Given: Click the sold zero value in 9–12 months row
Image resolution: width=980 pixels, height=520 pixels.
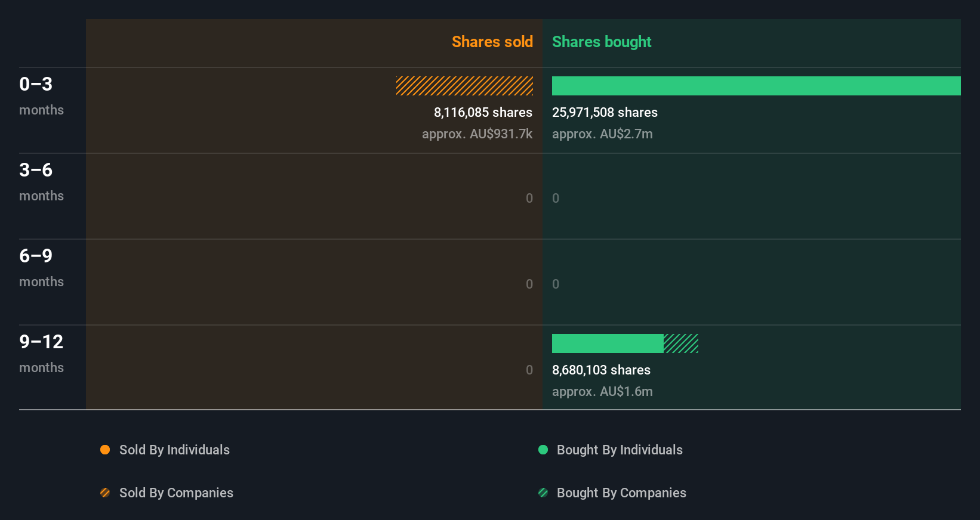Looking at the screenshot, I should pos(529,370).
